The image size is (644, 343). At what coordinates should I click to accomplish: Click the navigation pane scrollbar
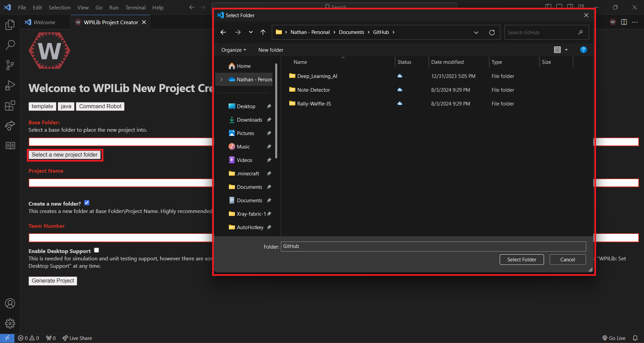click(276, 111)
